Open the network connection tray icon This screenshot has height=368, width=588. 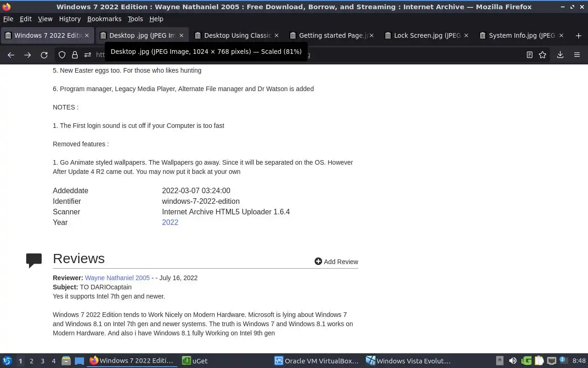point(552,361)
